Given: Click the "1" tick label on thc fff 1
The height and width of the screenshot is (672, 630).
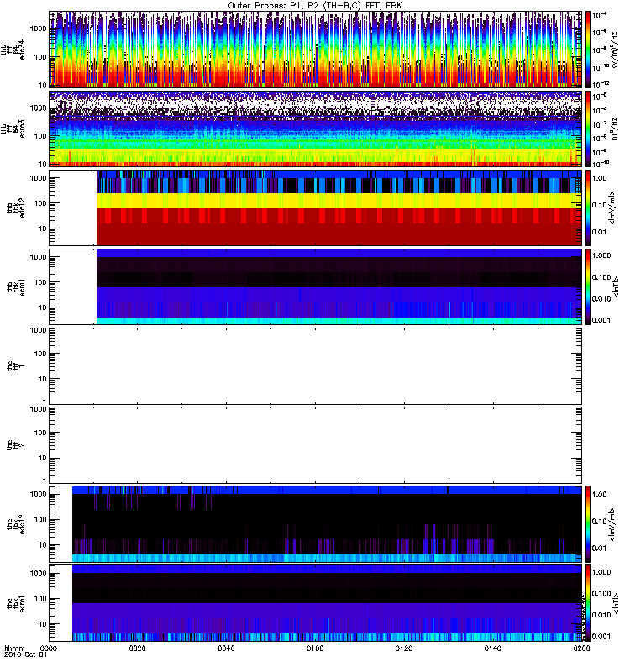Looking at the screenshot, I should pos(45,402).
